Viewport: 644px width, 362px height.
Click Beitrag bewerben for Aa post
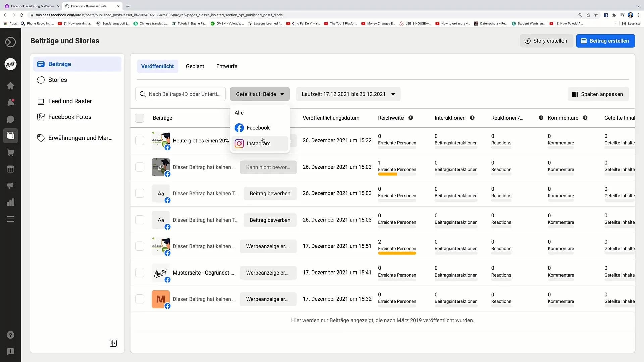pyautogui.click(x=270, y=193)
